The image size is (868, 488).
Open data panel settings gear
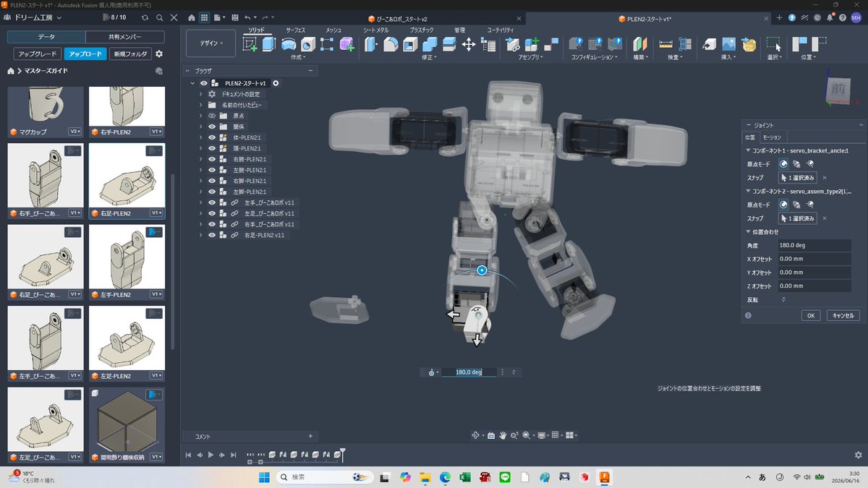159,53
